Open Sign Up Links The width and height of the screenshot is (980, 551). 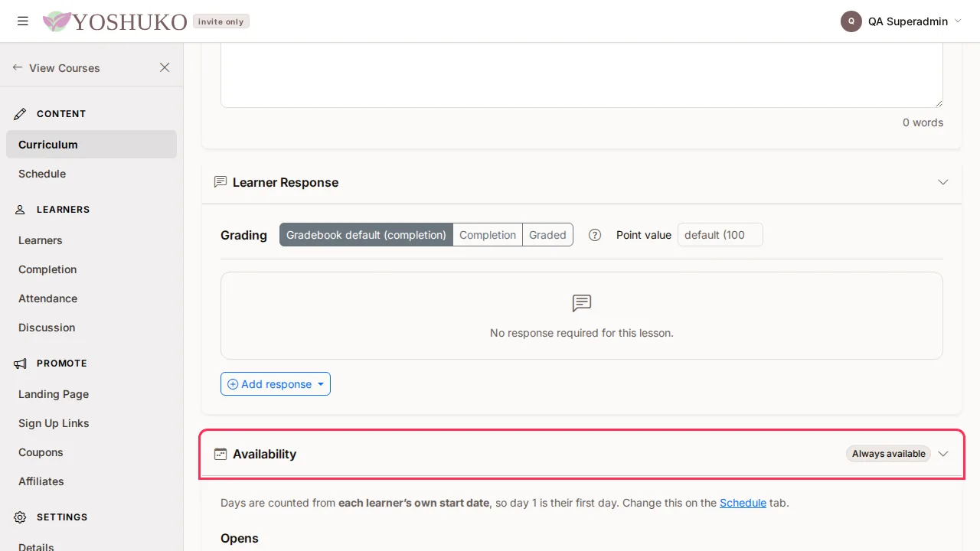point(91,423)
